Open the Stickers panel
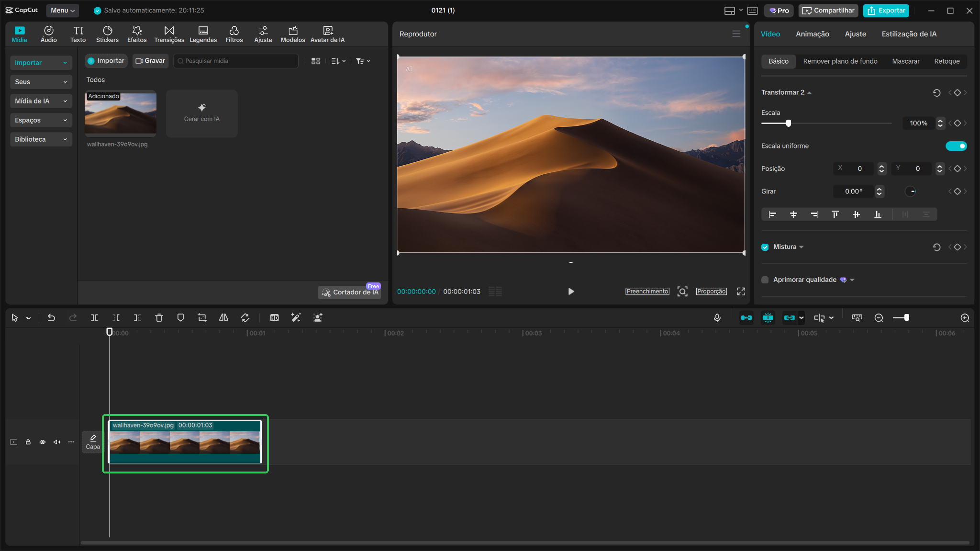The height and width of the screenshot is (551, 980). pyautogui.click(x=107, y=34)
